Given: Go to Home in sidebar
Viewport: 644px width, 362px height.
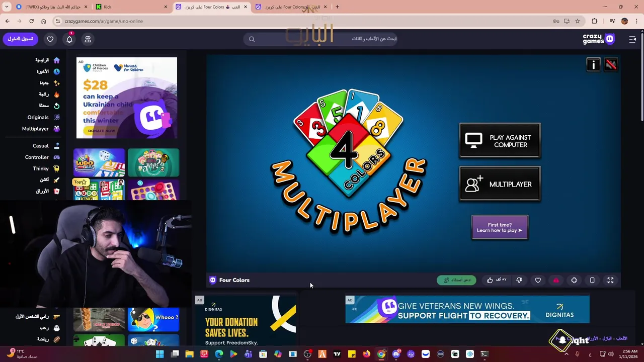Looking at the screenshot, I should 47,60.
